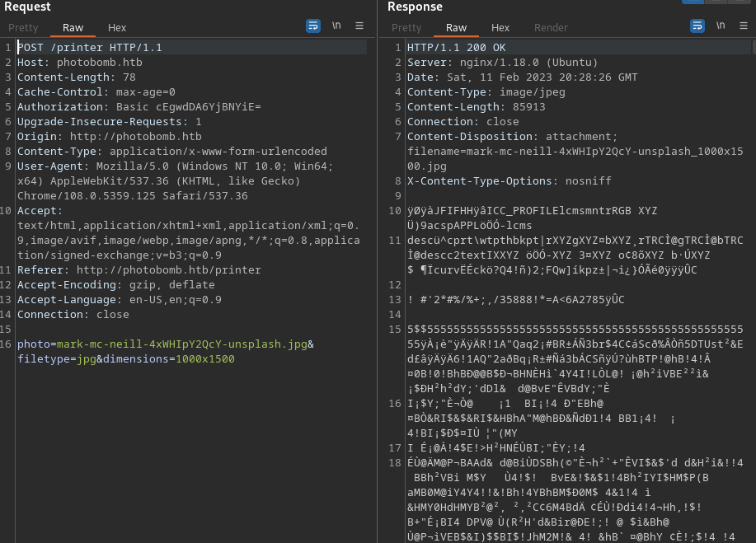Click the HTTP/1.1 200 OK status line
The height and width of the screenshot is (543, 756).
pos(456,48)
